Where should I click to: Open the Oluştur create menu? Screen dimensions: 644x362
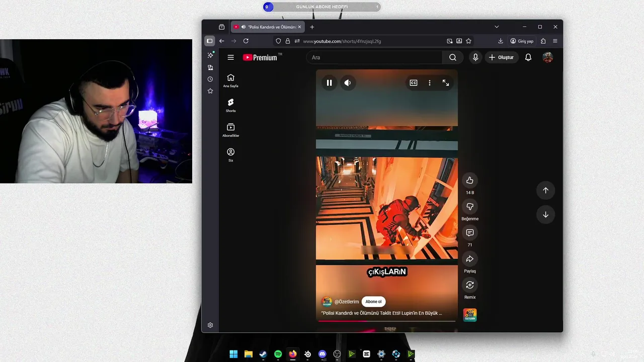pyautogui.click(x=502, y=57)
